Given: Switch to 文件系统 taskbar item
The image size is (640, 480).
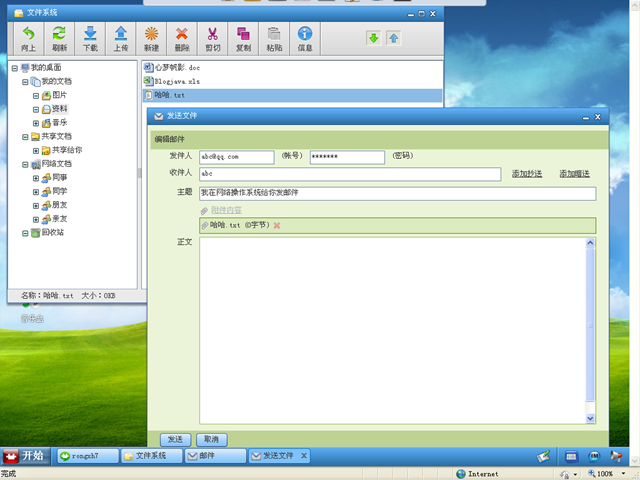Looking at the screenshot, I should pos(151,456).
